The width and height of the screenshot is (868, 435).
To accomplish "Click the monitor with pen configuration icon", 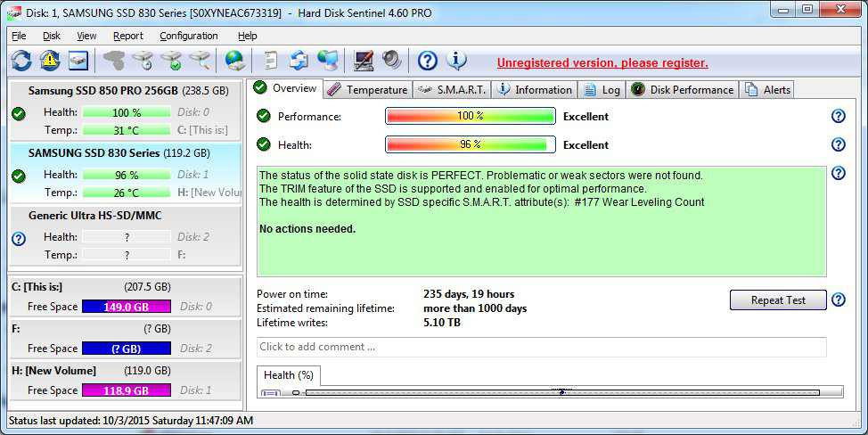I will (x=363, y=61).
